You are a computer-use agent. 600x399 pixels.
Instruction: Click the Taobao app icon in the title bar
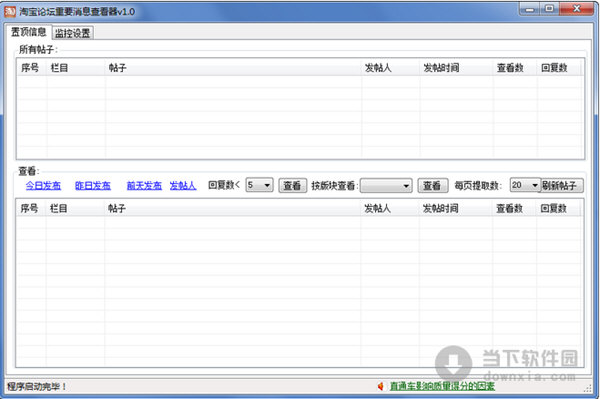pyautogui.click(x=10, y=11)
